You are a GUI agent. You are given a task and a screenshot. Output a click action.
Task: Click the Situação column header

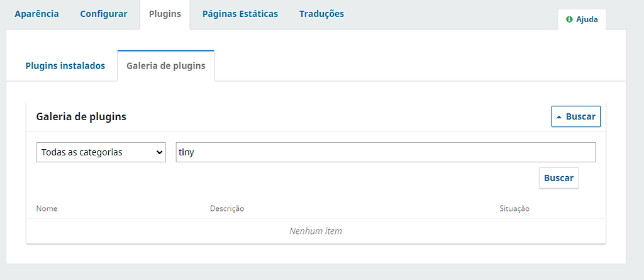(514, 208)
